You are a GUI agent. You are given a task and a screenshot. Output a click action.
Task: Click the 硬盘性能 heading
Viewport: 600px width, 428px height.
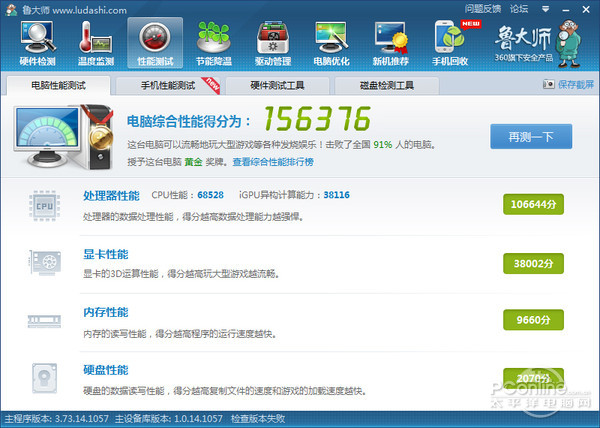(106, 370)
